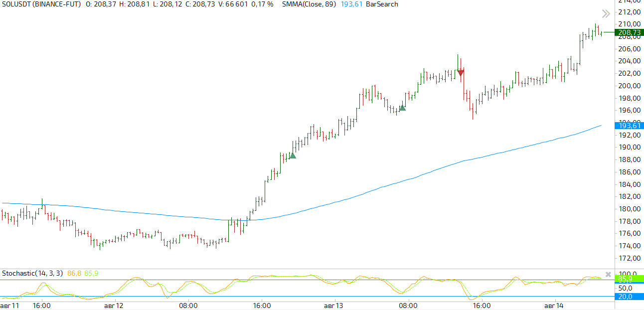Click the blue 20,0 stochastic level tag
644x310 pixels.
pyautogui.click(x=626, y=297)
